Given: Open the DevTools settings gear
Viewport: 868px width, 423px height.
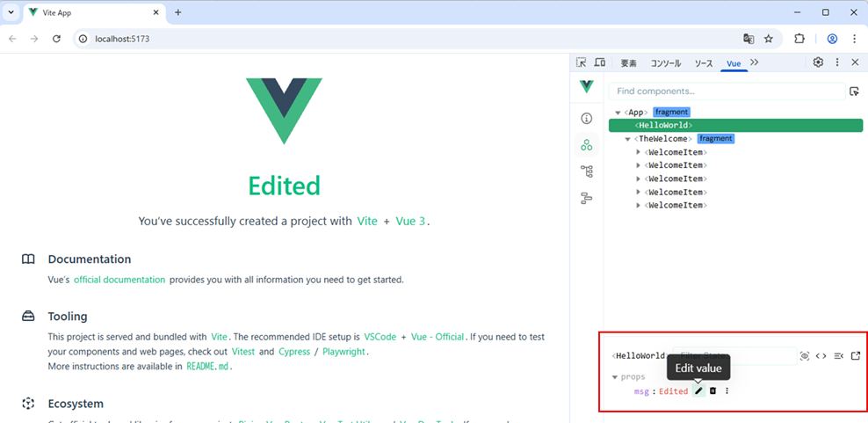Looking at the screenshot, I should 818,62.
